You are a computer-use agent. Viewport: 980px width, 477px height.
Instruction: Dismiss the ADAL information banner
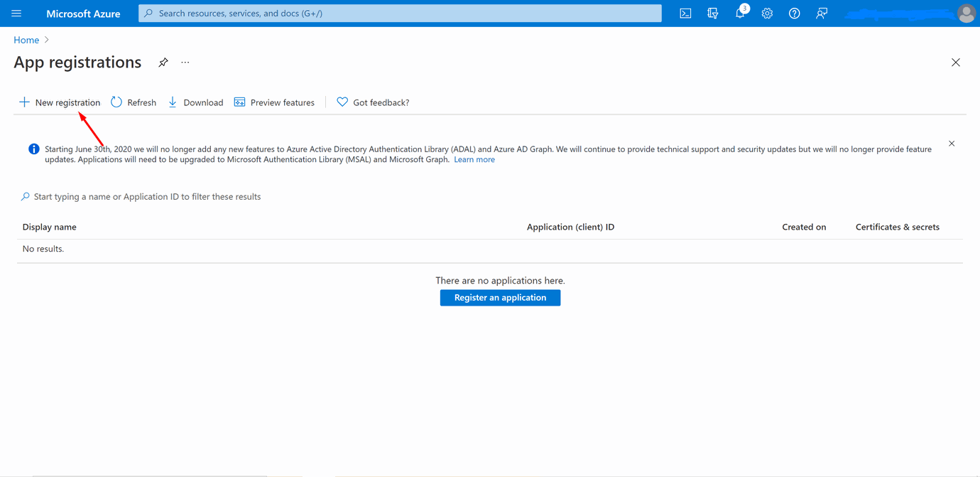(x=952, y=144)
